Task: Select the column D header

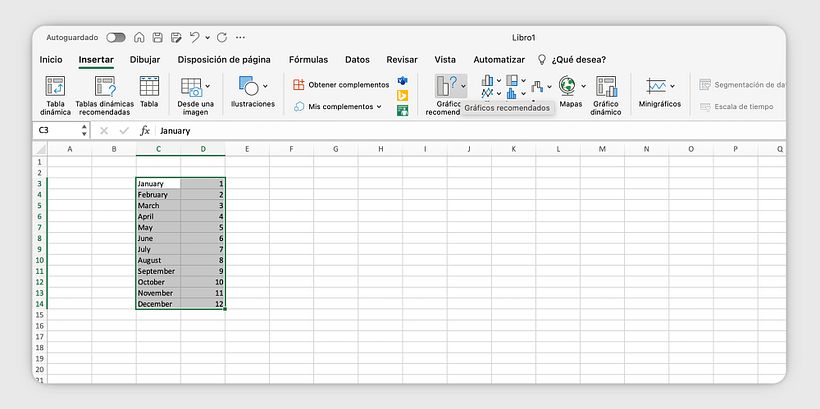Action: [x=203, y=149]
